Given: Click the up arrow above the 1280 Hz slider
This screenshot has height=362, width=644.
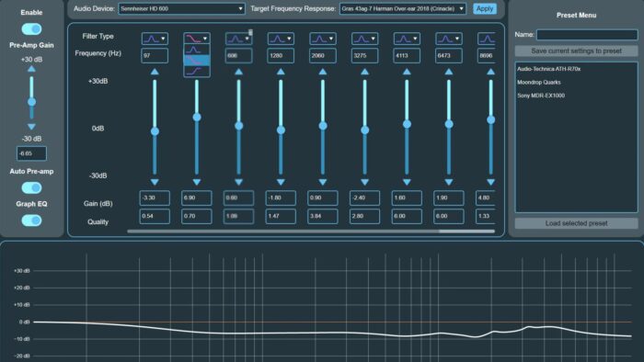Looking at the screenshot, I should [x=281, y=72].
